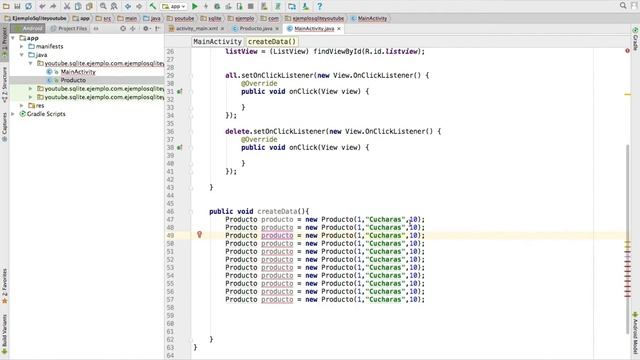Close the MainActivity.java tab
The image size is (640, 360).
pos(339,29)
